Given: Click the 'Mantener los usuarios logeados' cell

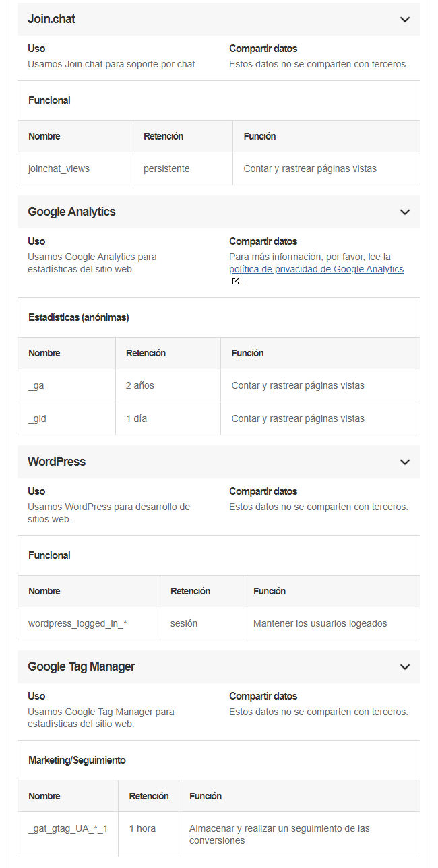Looking at the screenshot, I should pyautogui.click(x=331, y=623).
